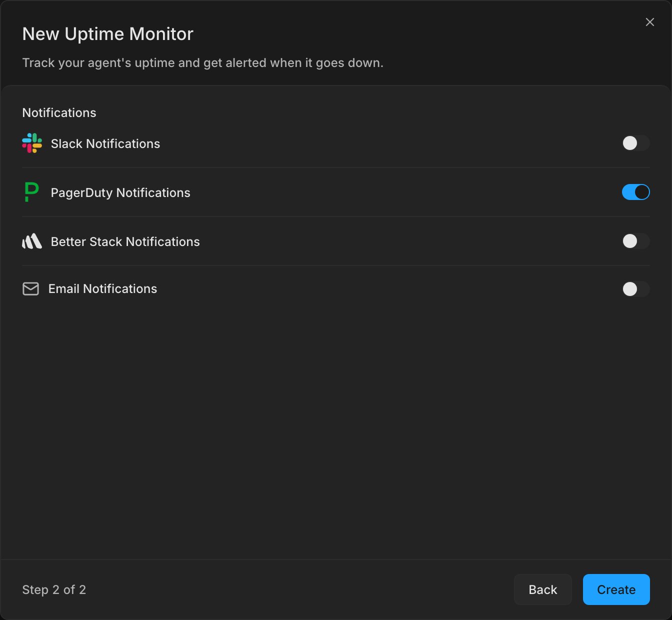This screenshot has width=672, height=620.
Task: Click the 'Notifications' section heading
Action: tap(59, 112)
